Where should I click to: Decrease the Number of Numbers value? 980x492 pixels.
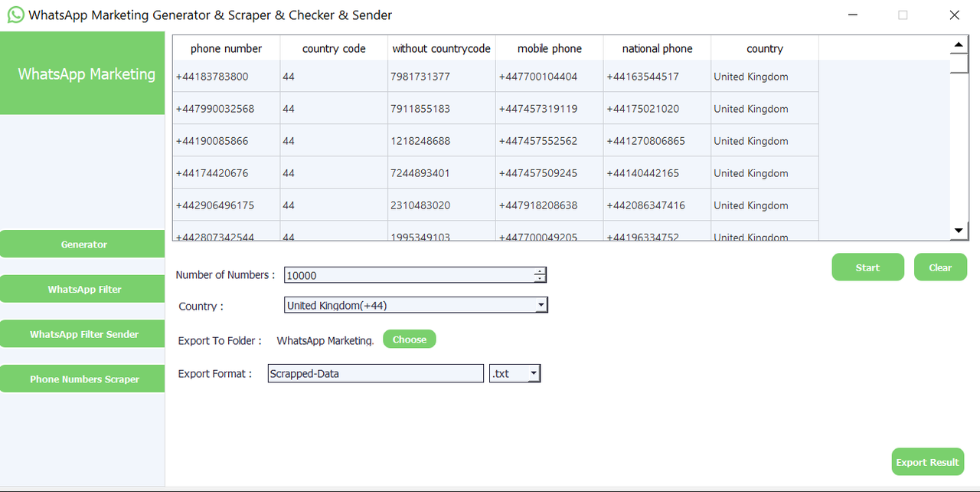540,279
